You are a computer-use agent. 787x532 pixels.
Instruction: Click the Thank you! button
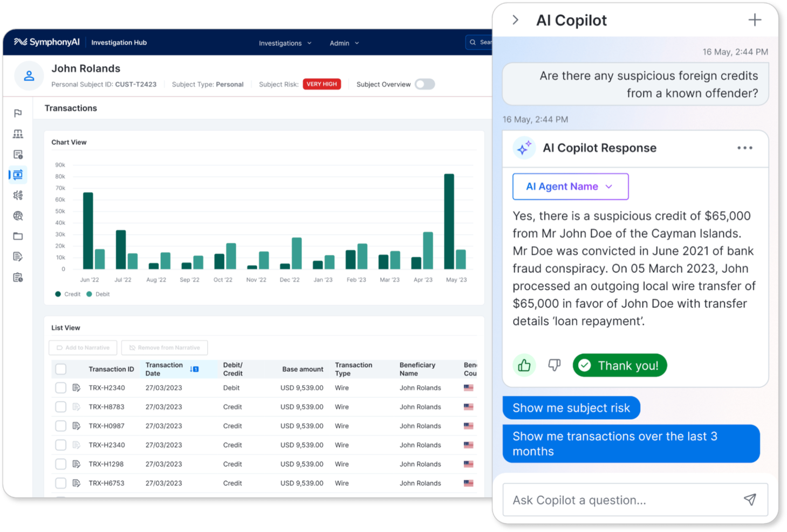tap(619, 365)
